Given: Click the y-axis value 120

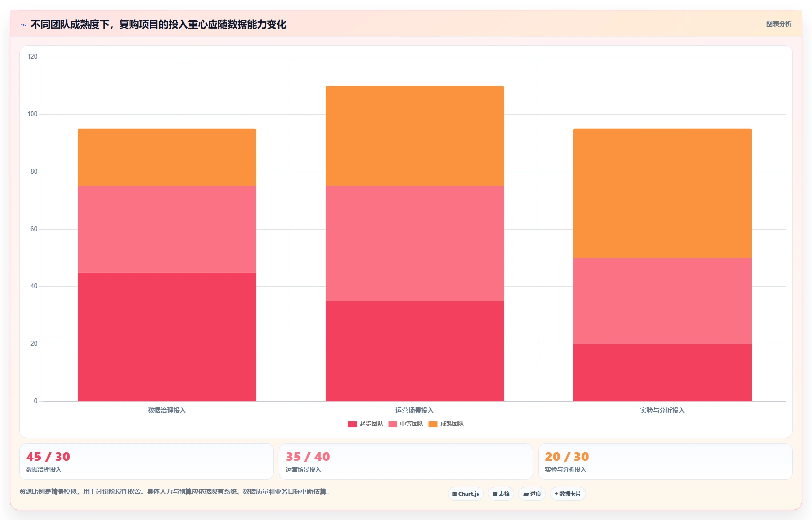Looking at the screenshot, I should (32, 57).
